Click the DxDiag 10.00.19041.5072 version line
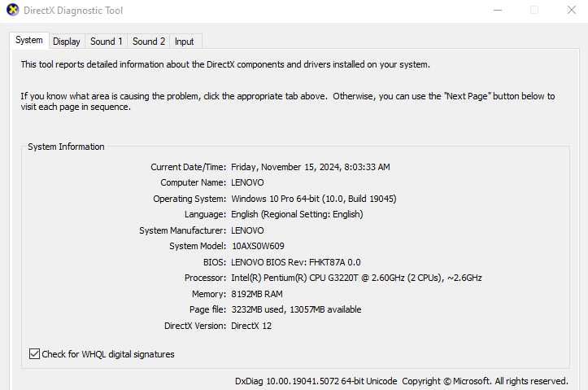588x390 pixels. point(401,381)
